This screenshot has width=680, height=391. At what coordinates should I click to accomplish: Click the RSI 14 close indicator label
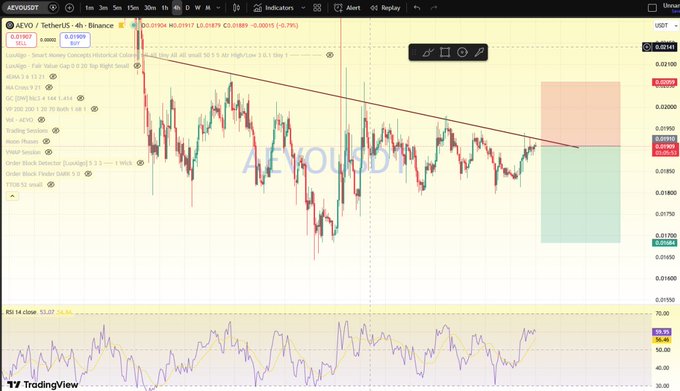pyautogui.click(x=21, y=312)
